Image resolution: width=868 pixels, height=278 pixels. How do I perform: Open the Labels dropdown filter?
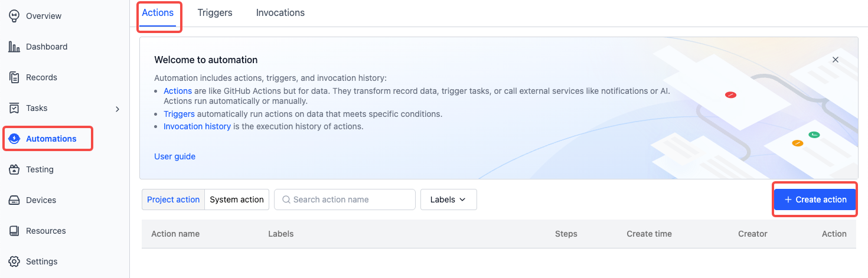[x=448, y=199]
